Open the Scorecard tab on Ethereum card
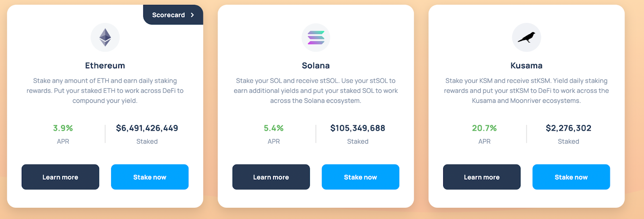Viewport: 644px width, 219px height. tap(173, 15)
